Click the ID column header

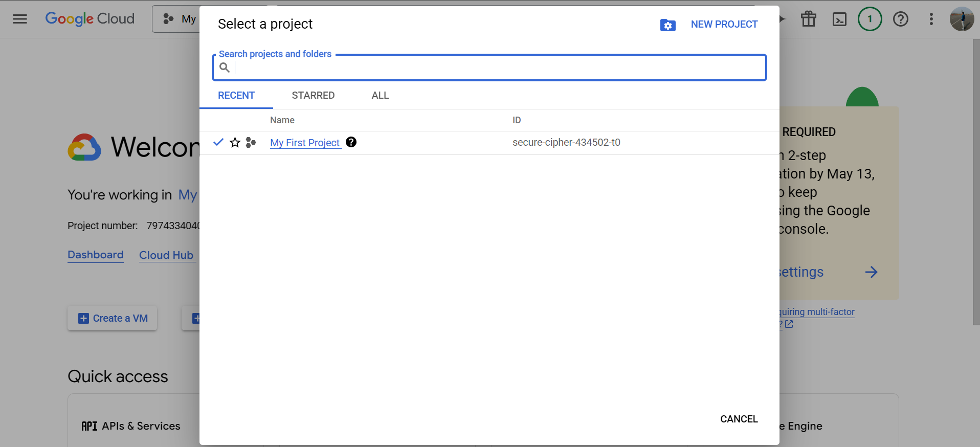click(x=517, y=120)
